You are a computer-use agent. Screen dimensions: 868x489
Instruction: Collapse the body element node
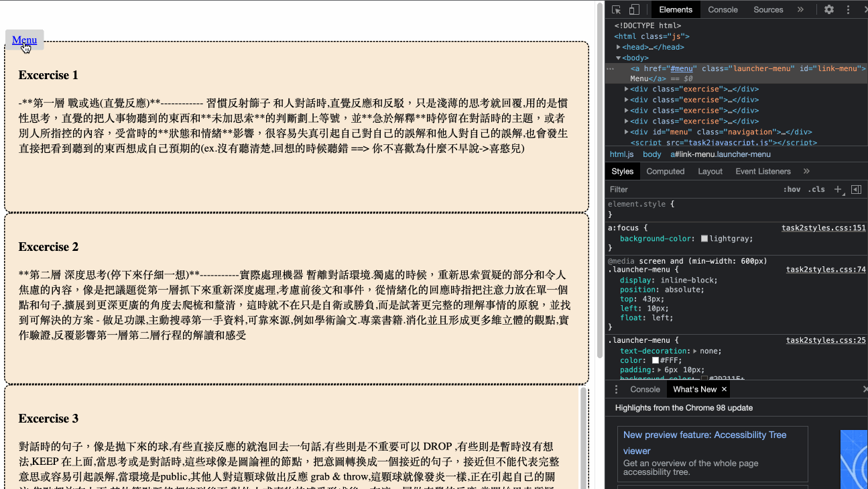pyautogui.click(x=619, y=58)
